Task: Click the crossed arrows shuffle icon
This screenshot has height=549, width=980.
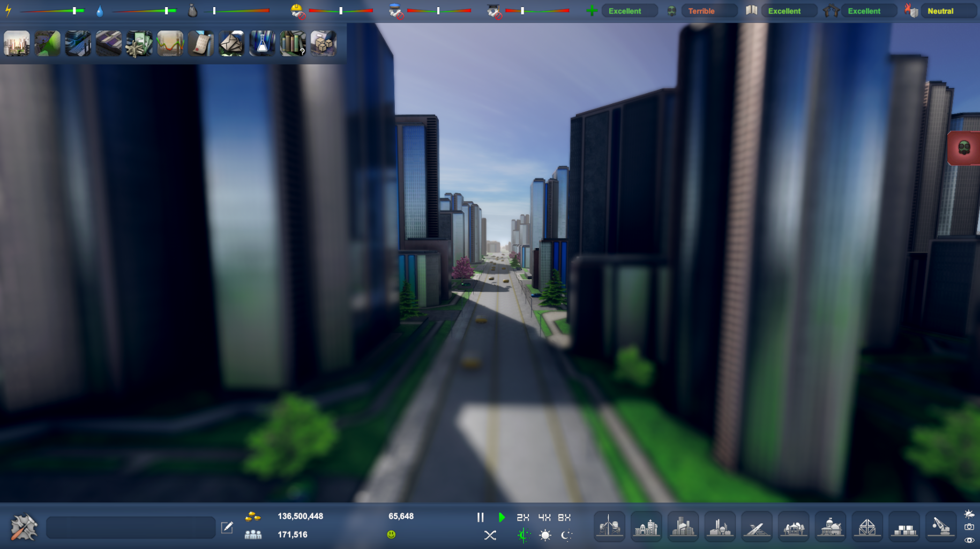Action: click(490, 535)
